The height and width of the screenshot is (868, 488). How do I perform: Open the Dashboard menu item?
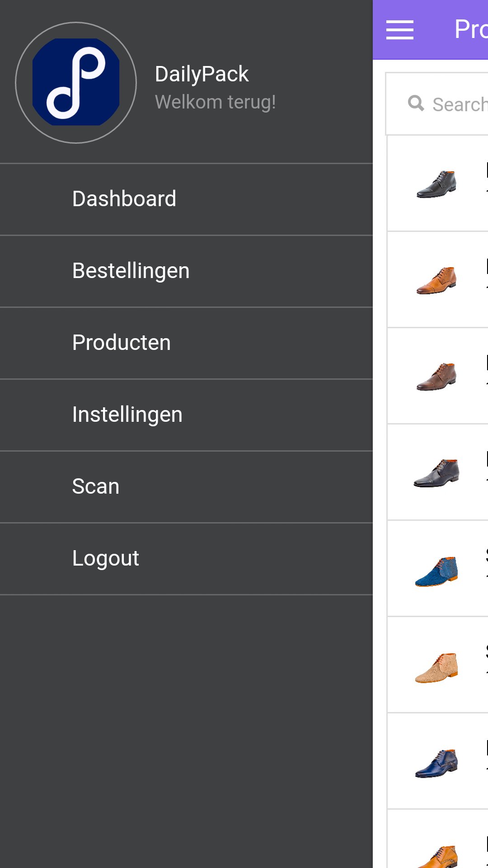[124, 198]
